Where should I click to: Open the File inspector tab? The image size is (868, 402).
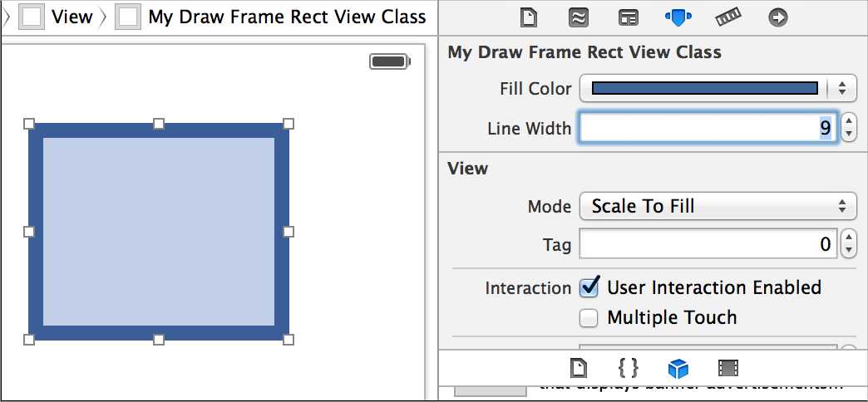coord(530,17)
